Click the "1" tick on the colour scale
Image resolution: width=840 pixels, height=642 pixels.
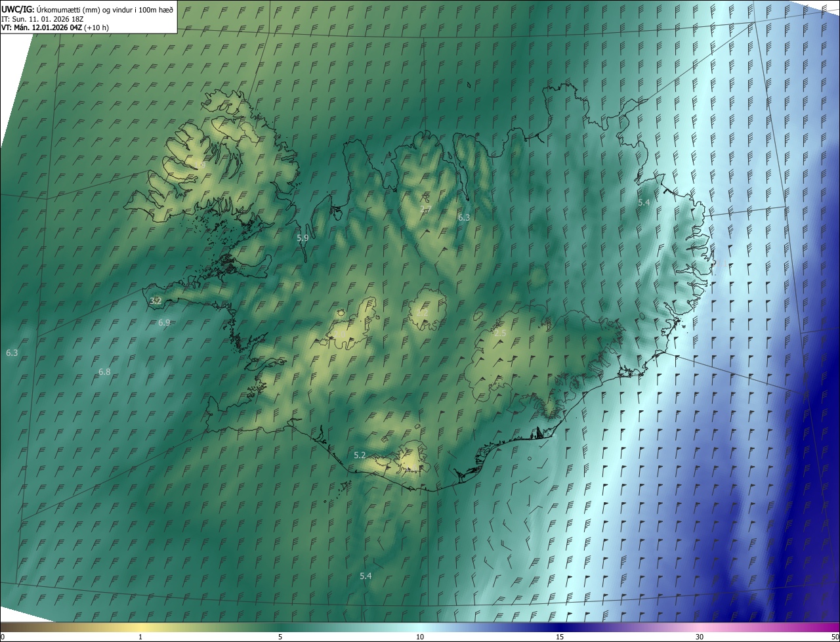140,637
